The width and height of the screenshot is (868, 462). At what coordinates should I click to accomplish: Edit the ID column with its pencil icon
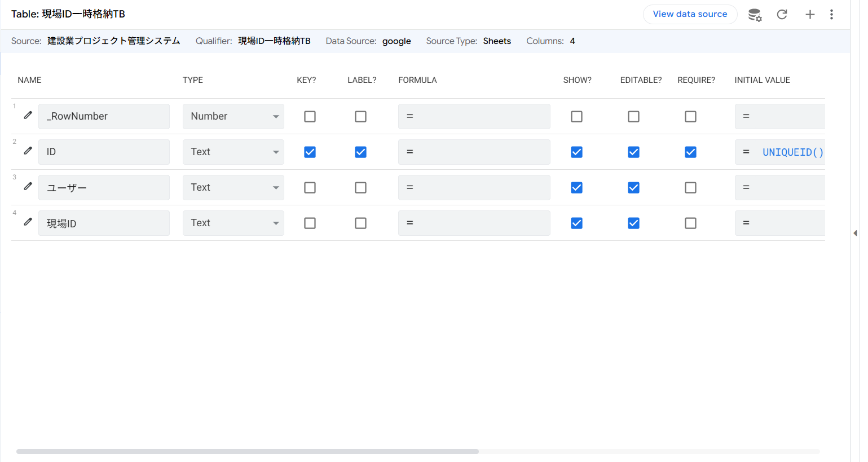click(x=28, y=151)
